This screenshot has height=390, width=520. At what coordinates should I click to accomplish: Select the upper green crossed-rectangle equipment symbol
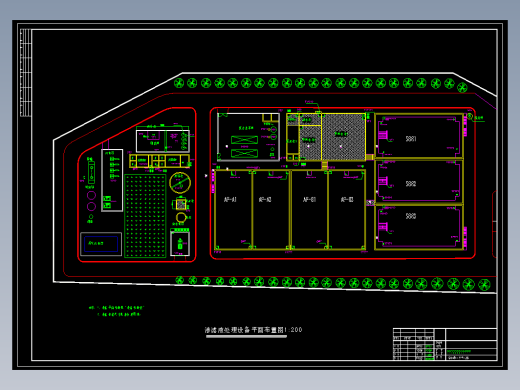click(245, 140)
